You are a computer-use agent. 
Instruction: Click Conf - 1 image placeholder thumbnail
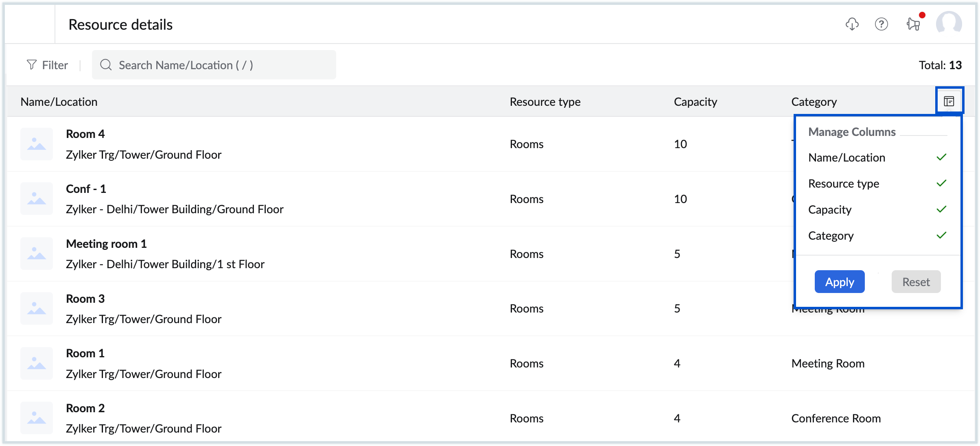(37, 199)
